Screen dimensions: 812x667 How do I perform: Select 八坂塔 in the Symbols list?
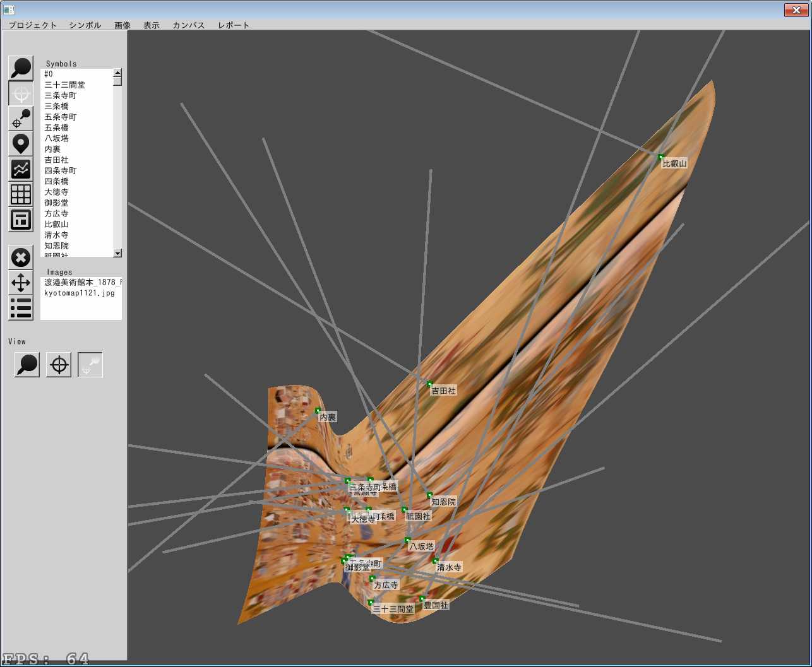76,138
